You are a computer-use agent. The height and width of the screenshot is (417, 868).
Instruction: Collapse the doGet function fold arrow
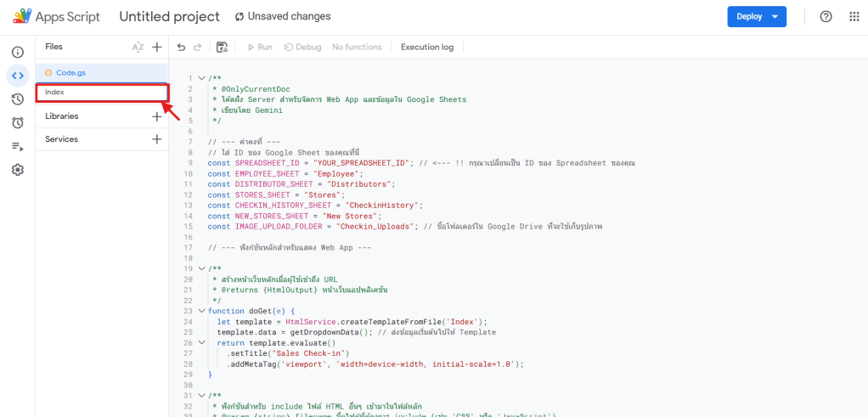click(x=201, y=312)
